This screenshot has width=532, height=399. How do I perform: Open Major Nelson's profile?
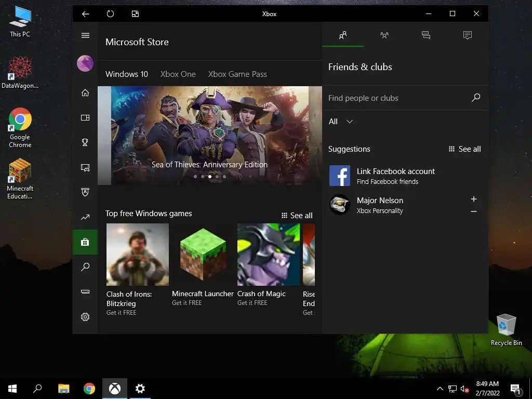click(380, 205)
